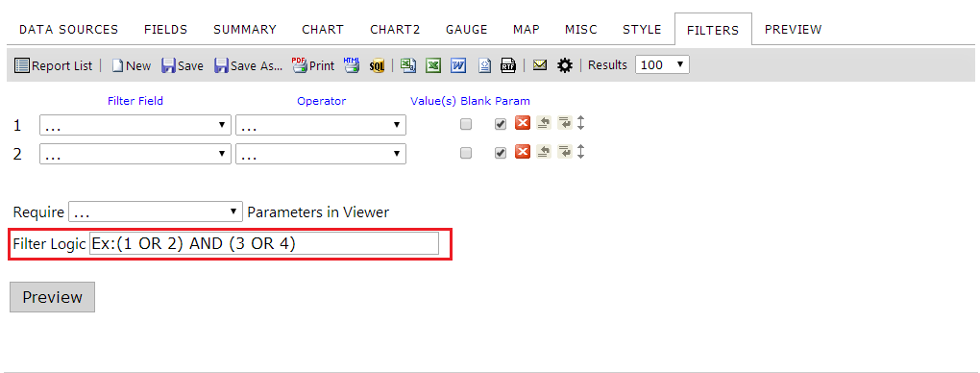The height and width of the screenshot is (373, 980).
Task: Click into the Filter Logic input field
Action: point(264,243)
